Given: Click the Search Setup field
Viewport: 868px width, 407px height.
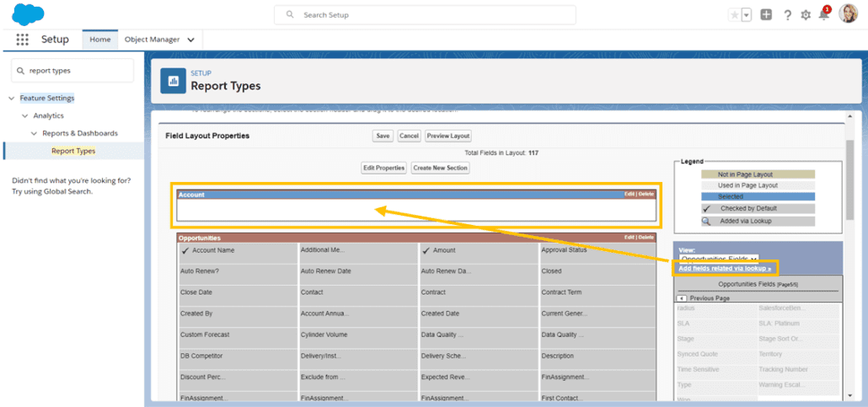Looking at the screenshot, I should tap(425, 15).
